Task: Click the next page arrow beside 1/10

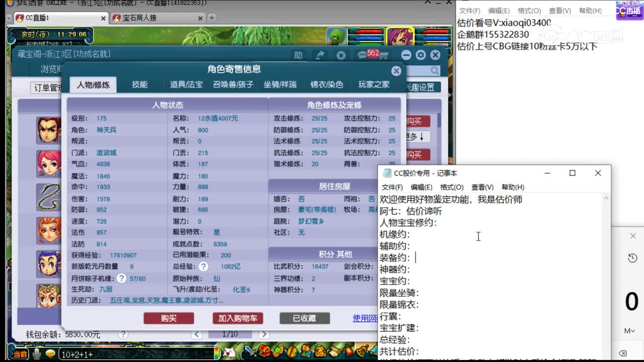Action: [264, 333]
